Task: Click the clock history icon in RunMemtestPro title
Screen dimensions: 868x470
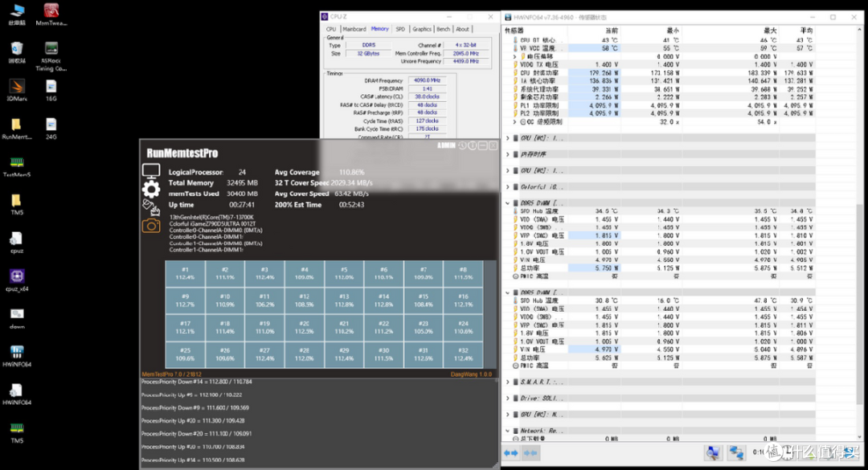Action: [x=461, y=145]
